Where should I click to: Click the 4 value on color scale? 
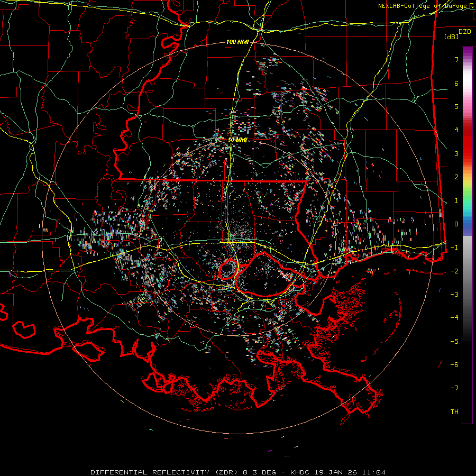pyautogui.click(x=456, y=130)
